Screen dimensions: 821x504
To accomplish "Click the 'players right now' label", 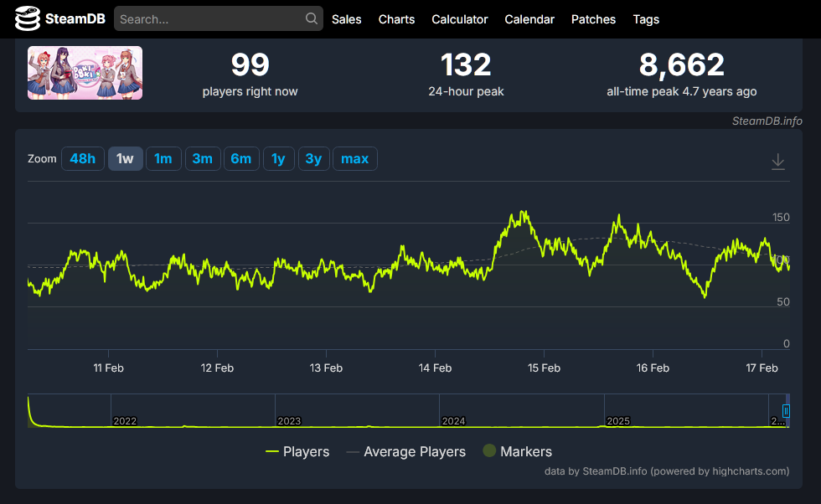I will [250, 91].
